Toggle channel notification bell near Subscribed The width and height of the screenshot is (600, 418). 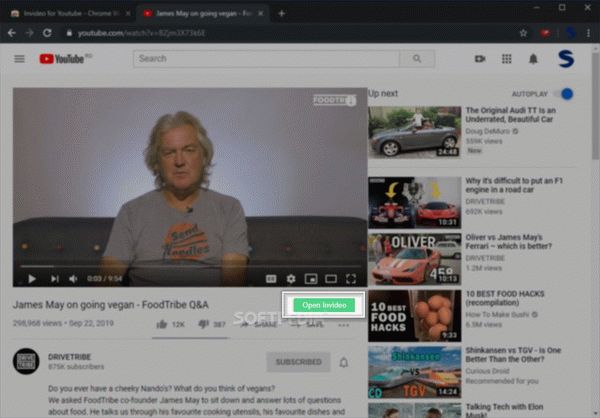click(344, 362)
